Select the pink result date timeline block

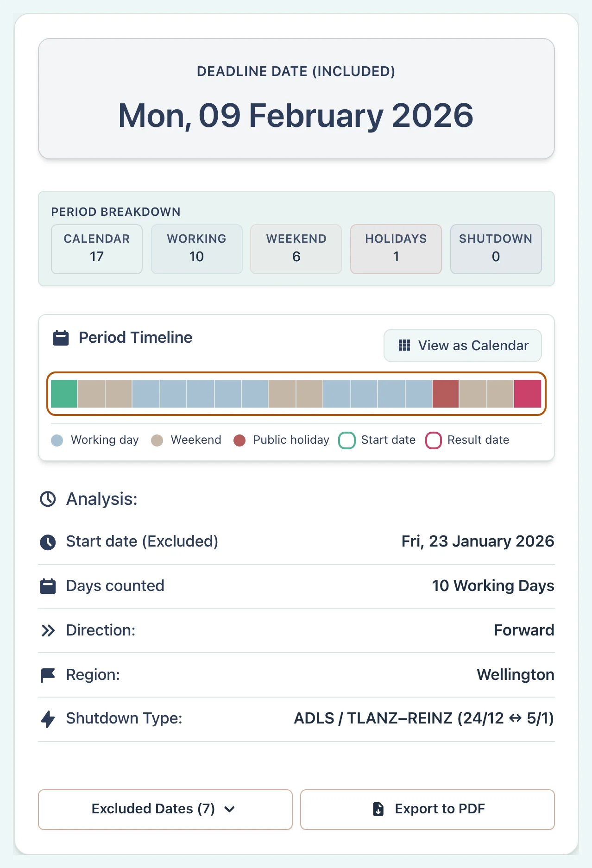pos(528,394)
